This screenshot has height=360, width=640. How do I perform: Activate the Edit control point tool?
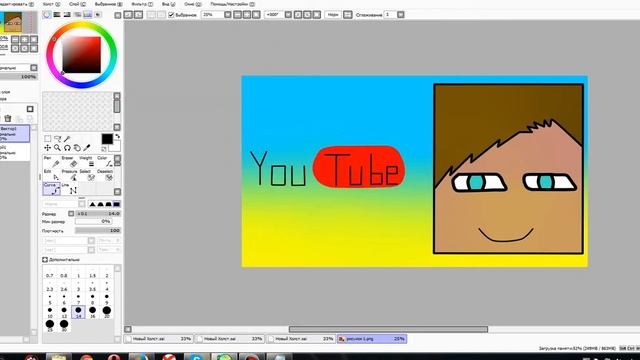coord(52,175)
